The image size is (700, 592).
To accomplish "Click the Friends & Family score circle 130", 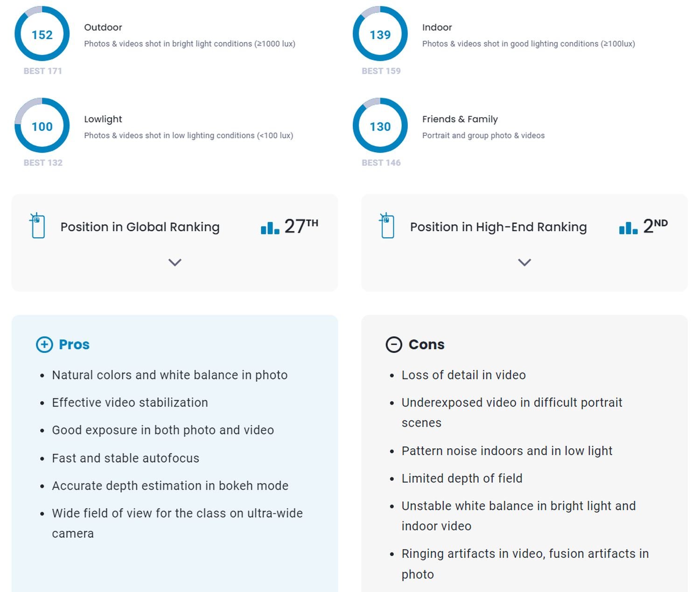I will tap(380, 126).
